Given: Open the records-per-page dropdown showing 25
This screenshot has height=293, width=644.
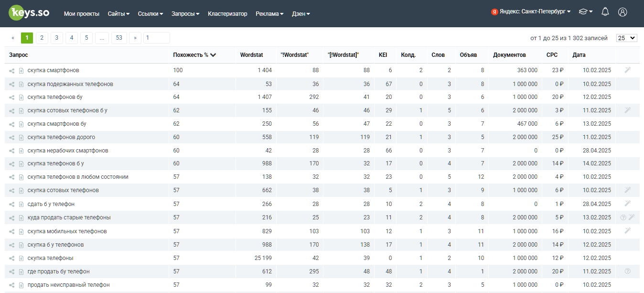Looking at the screenshot, I should [x=626, y=38].
